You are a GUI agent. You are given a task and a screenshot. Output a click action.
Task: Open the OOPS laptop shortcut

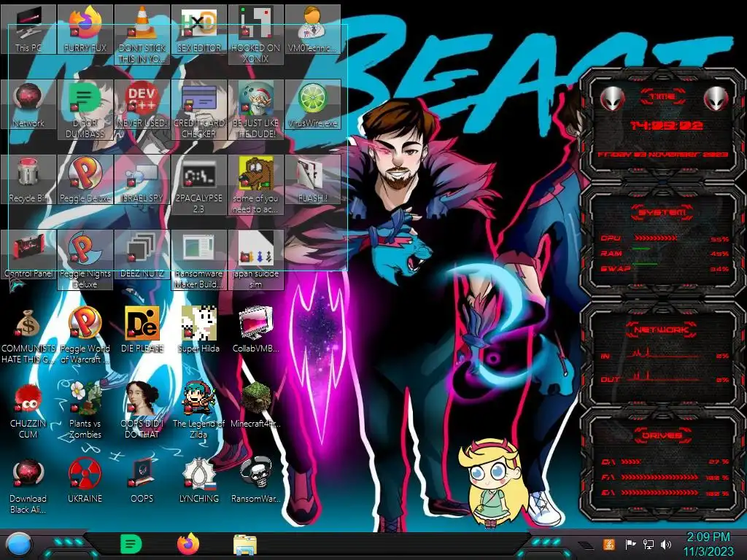pyautogui.click(x=142, y=481)
